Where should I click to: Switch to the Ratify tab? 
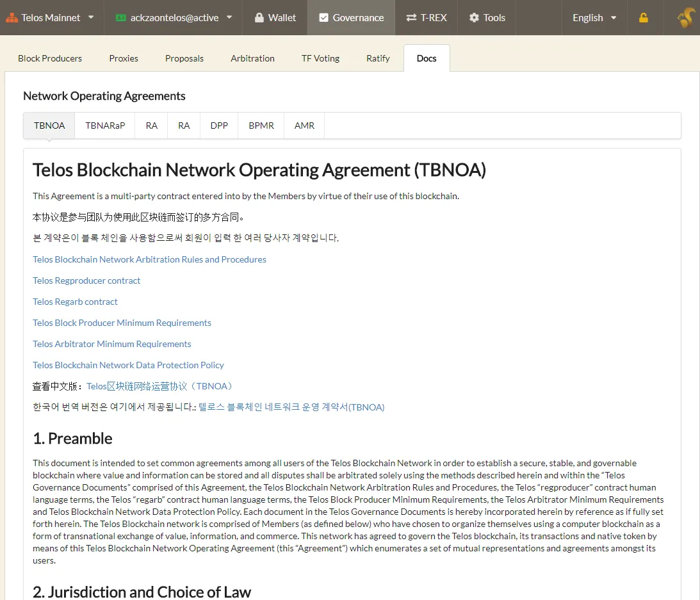pos(378,58)
